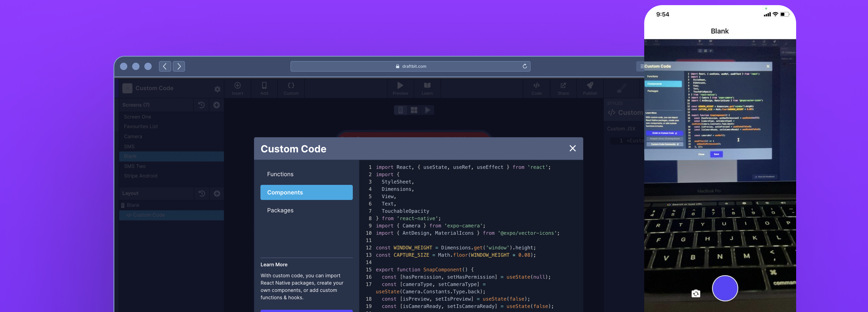
Task: Tap the blue camera capture button
Action: pyautogui.click(x=725, y=288)
